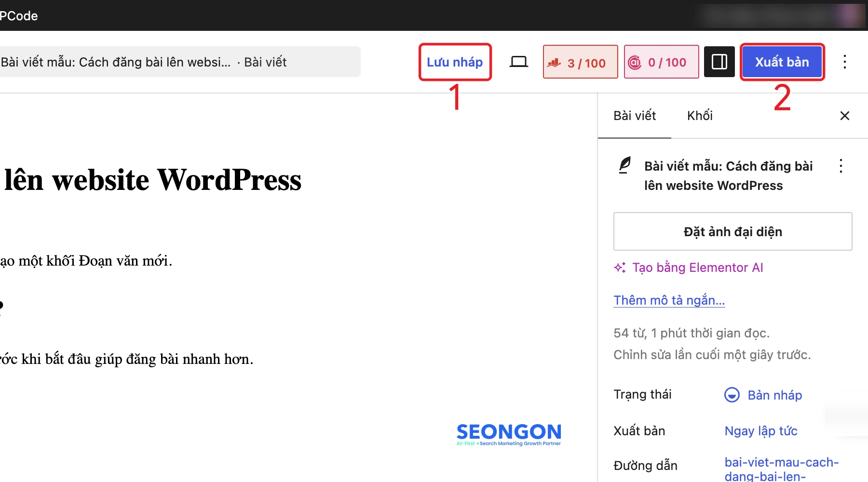Image resolution: width=868 pixels, height=482 pixels.
Task: Click the Đường dẫn label
Action: click(x=645, y=466)
